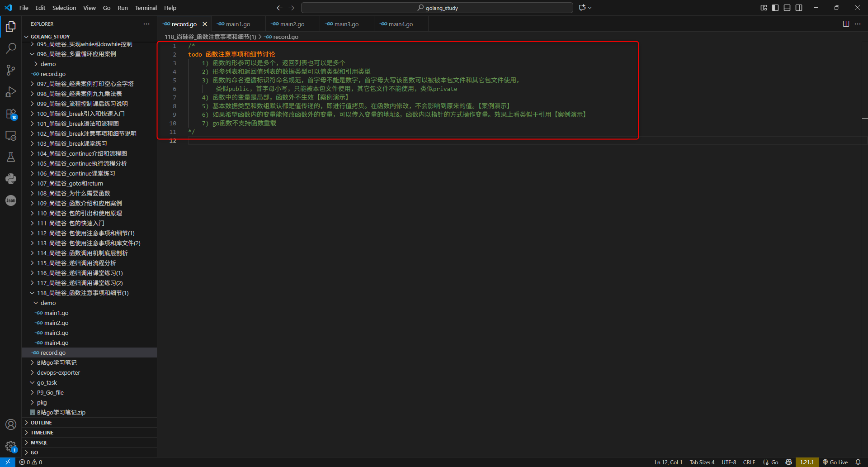
Task: Open the Help menu
Action: (x=170, y=8)
